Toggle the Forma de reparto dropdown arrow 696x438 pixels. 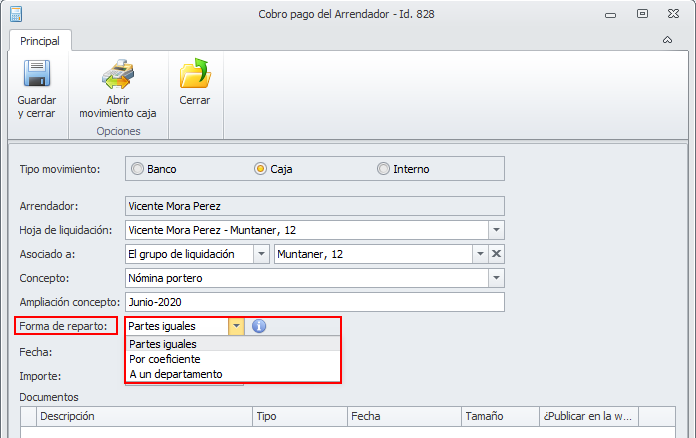pos(237,326)
